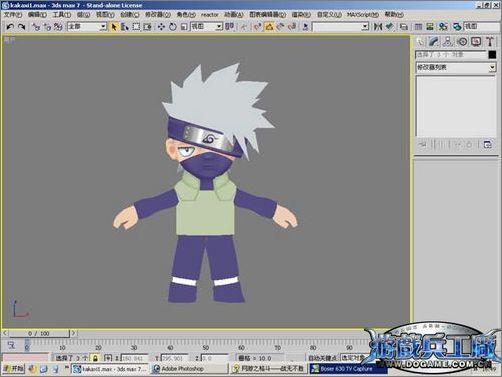Image resolution: width=502 pixels, height=377 pixels.
Task: Click the Align tool icon
Action: [x=389, y=27]
